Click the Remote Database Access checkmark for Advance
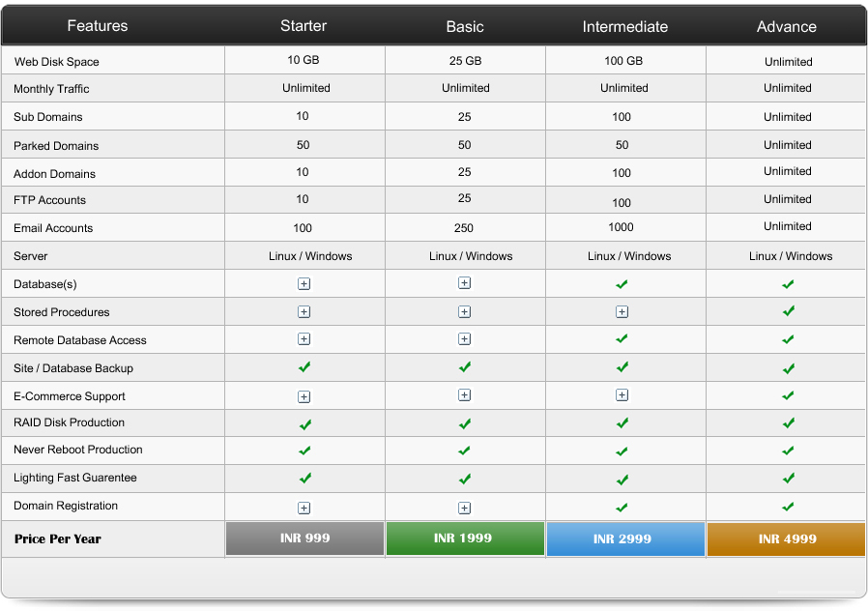Viewport: 868px width, 611px height. coord(786,339)
